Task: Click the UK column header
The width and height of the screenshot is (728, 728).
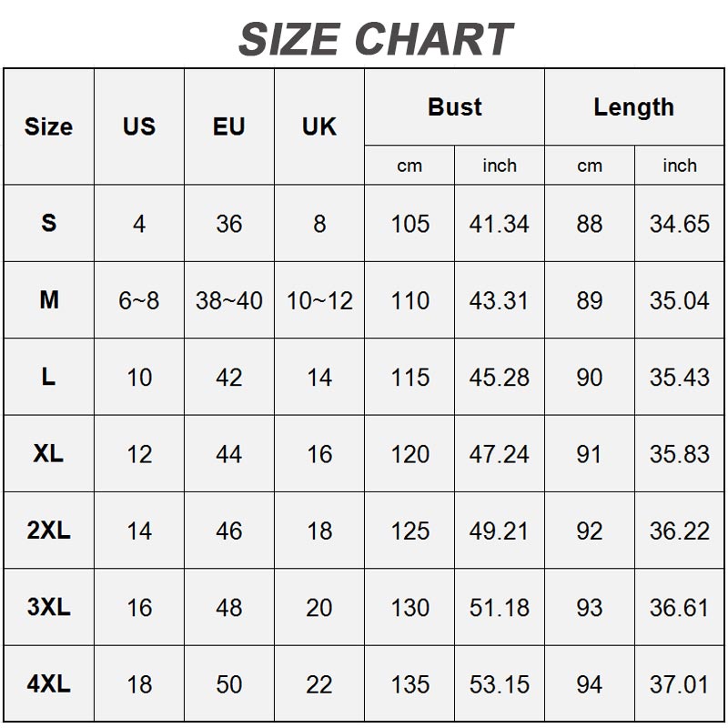Action: click(x=318, y=126)
